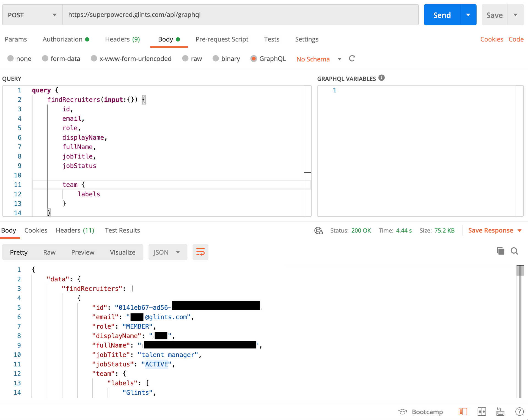The height and width of the screenshot is (420, 528).
Task: Click the Save button for this request
Action: coord(494,15)
